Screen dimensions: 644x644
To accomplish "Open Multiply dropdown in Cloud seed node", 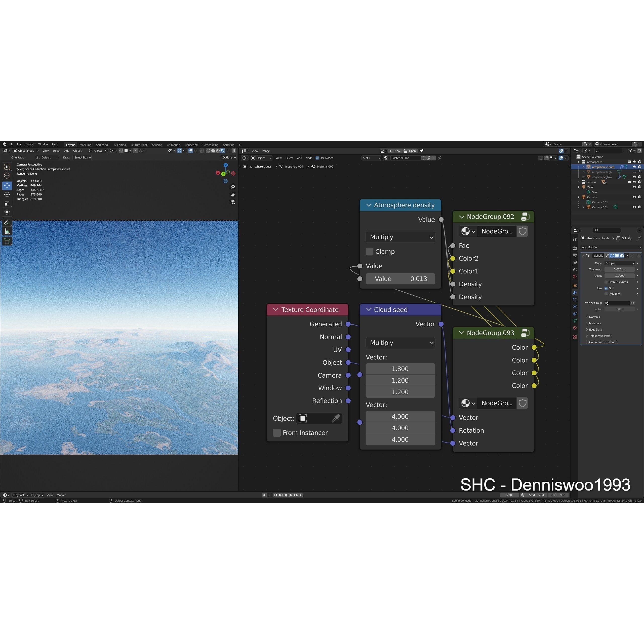I will tap(400, 343).
